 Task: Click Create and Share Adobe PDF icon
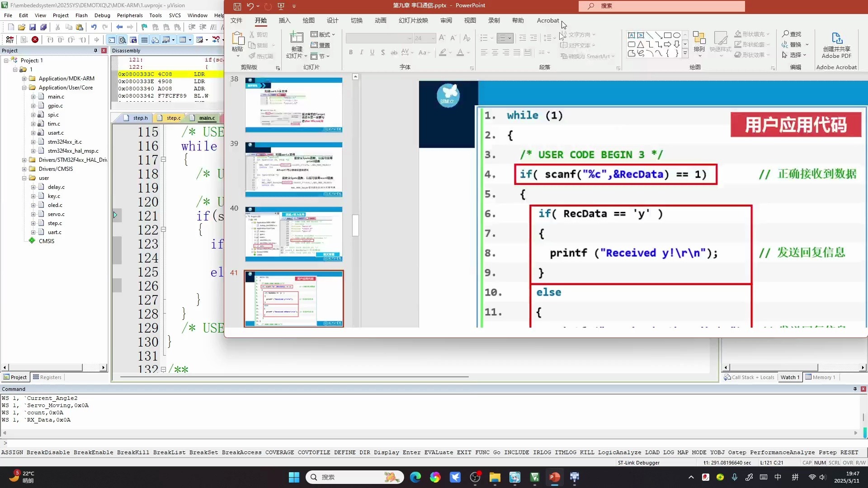point(836,45)
